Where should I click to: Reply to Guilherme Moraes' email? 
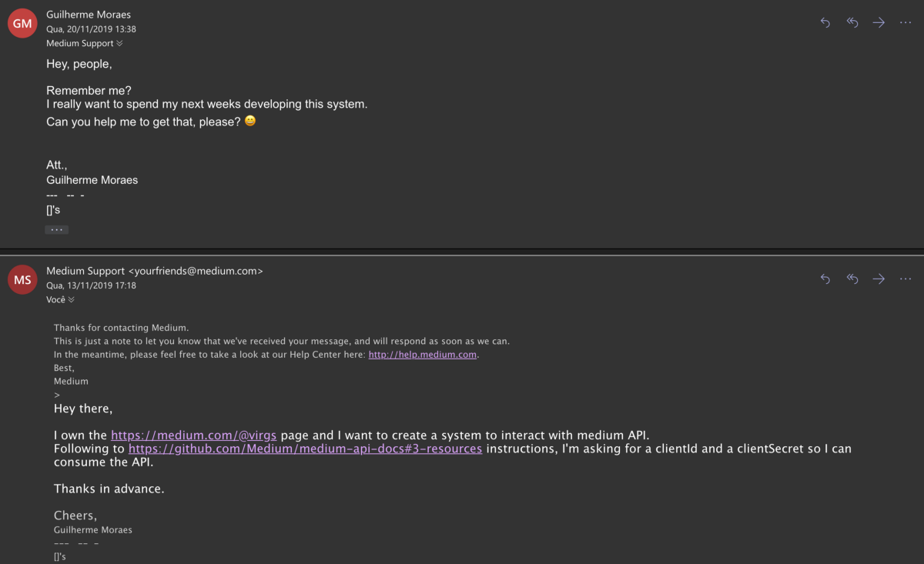(825, 23)
